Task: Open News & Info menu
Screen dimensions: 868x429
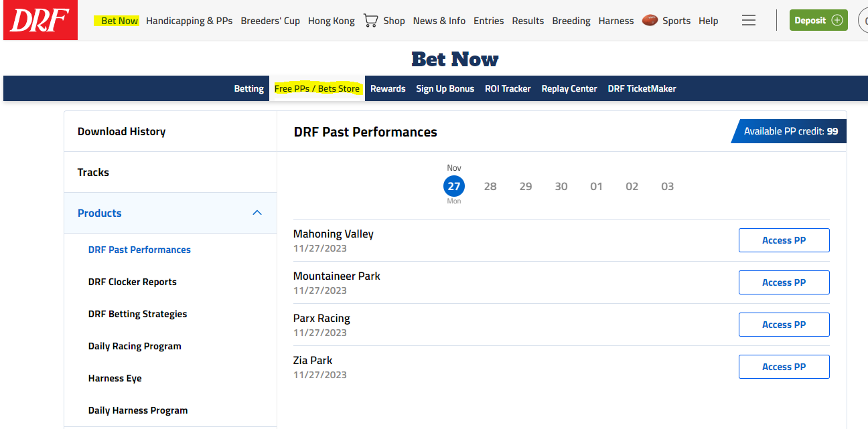Action: tap(439, 21)
